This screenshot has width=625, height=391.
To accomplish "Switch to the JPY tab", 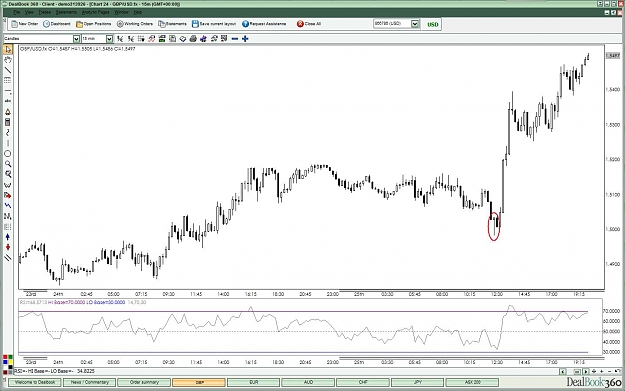I will coord(417,382).
